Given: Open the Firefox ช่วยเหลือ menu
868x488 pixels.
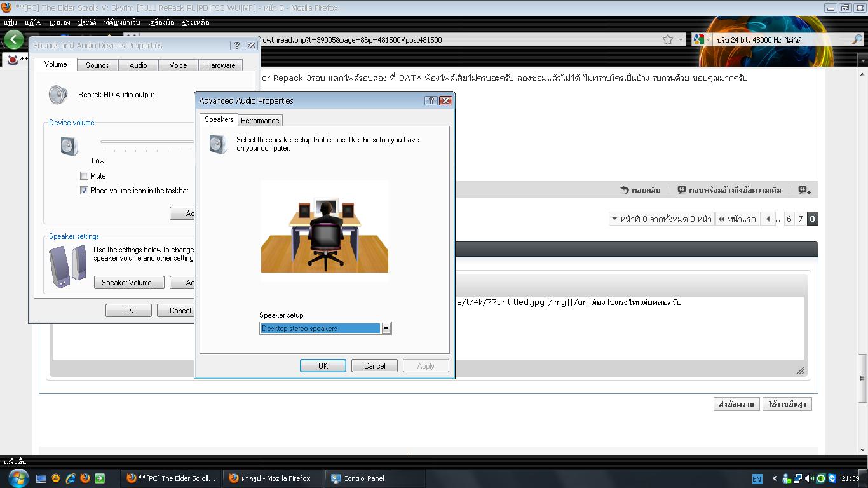Looking at the screenshot, I should [196, 22].
